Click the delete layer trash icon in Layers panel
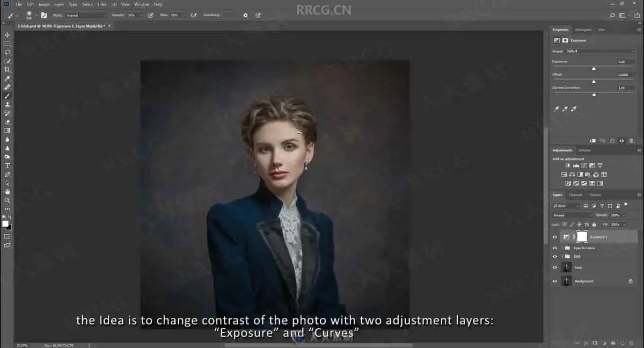 (x=632, y=342)
